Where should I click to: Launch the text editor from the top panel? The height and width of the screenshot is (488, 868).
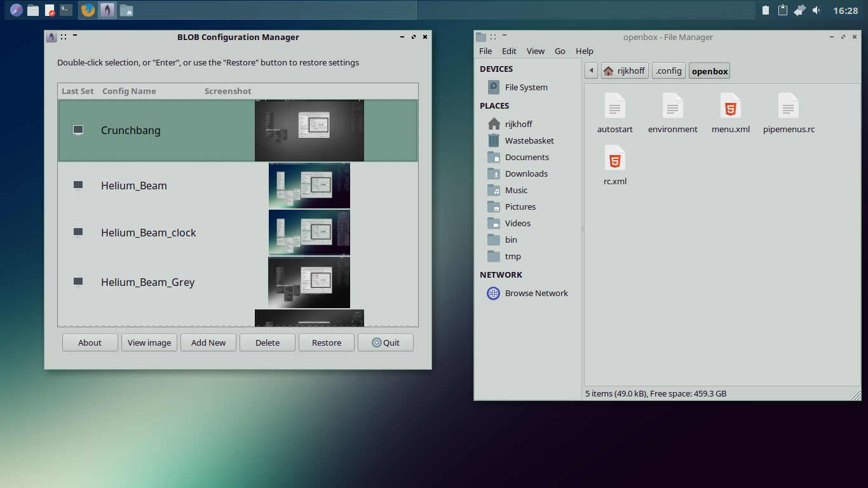50,10
